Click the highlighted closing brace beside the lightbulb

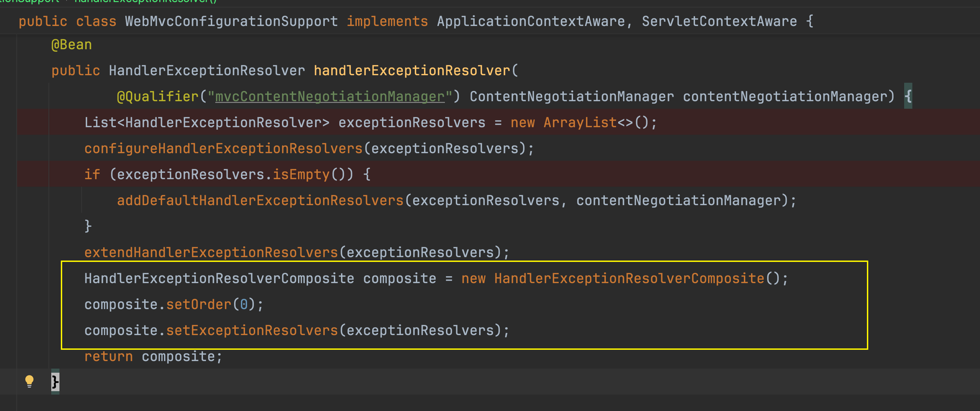(x=55, y=382)
